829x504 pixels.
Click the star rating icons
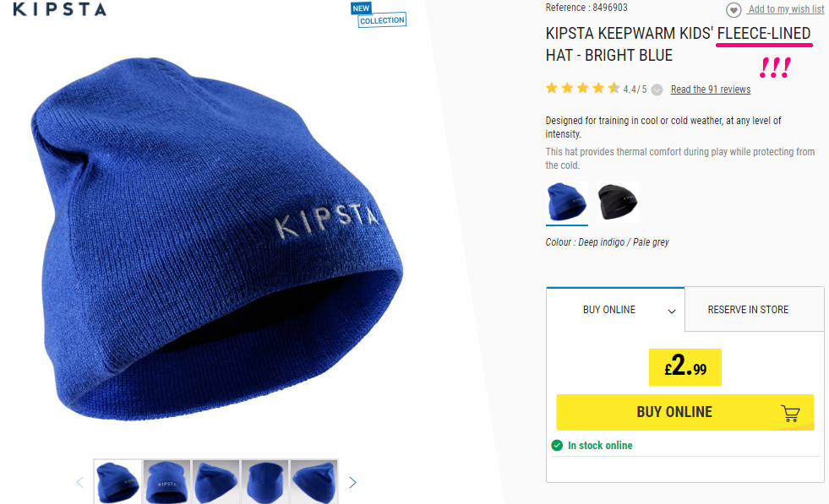click(582, 89)
